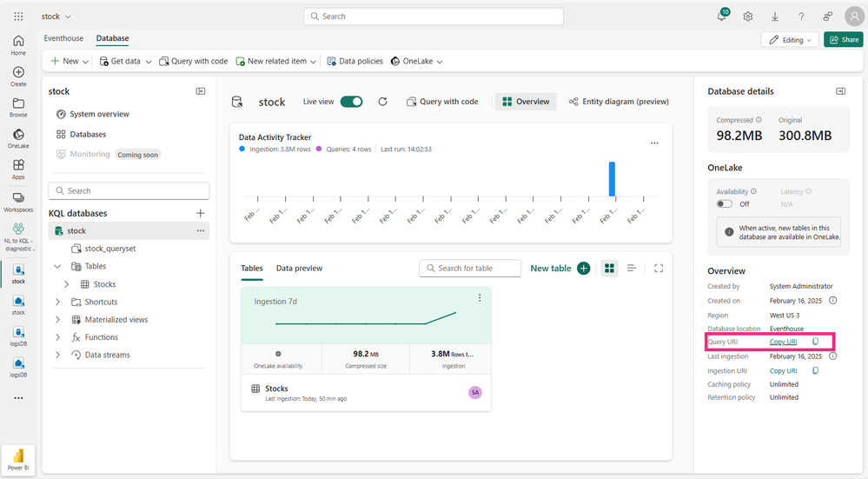This screenshot has width=868, height=479.
Task: Toggle Live view switch off
Action: click(352, 102)
